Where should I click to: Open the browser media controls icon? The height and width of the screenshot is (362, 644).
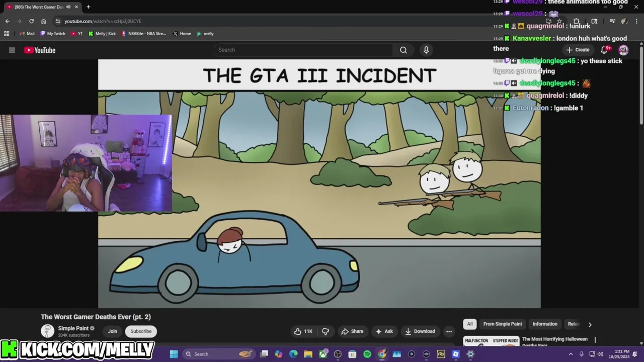pyautogui.click(x=612, y=21)
